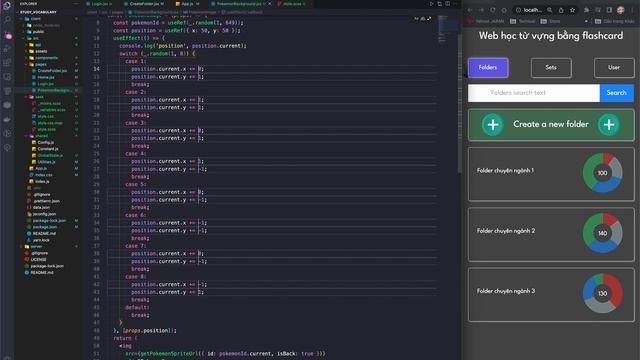
Task: Open index.css in the Explorer tree
Action: pos(41,175)
